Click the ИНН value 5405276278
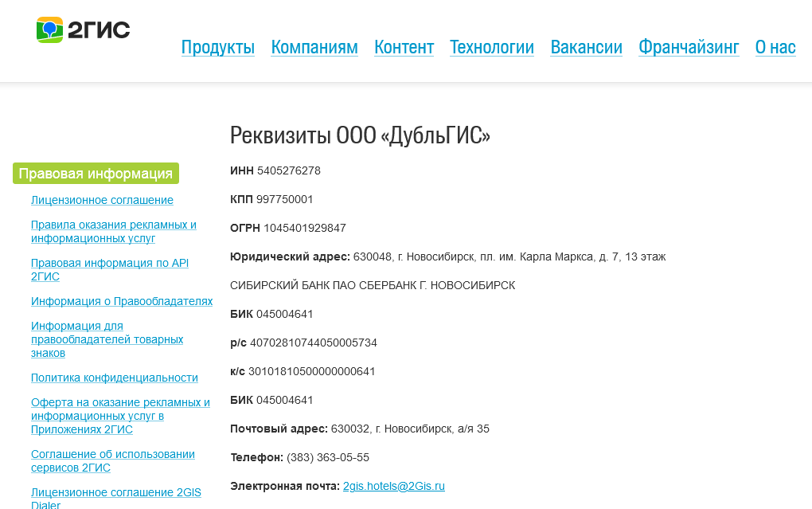 pyautogui.click(x=288, y=170)
